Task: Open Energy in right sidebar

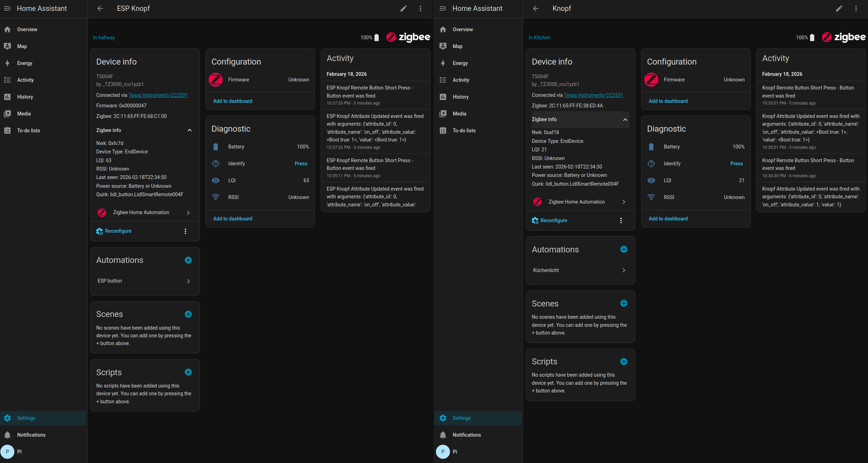Action: tap(460, 63)
